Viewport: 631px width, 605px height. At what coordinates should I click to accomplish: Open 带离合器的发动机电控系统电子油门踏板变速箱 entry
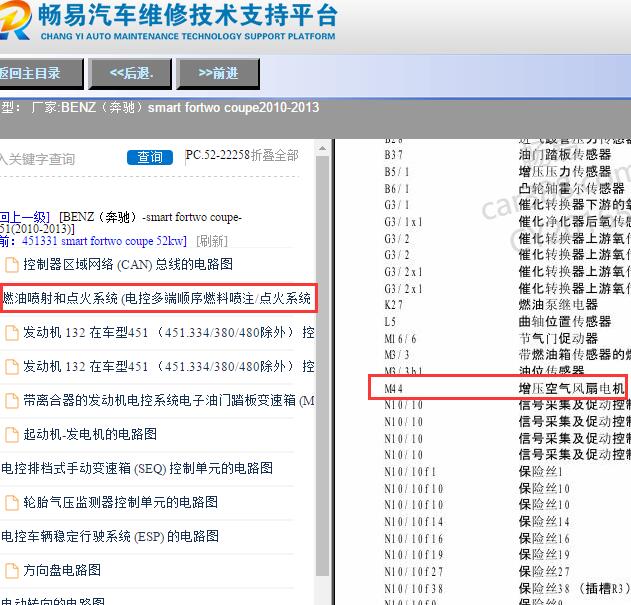(x=169, y=401)
